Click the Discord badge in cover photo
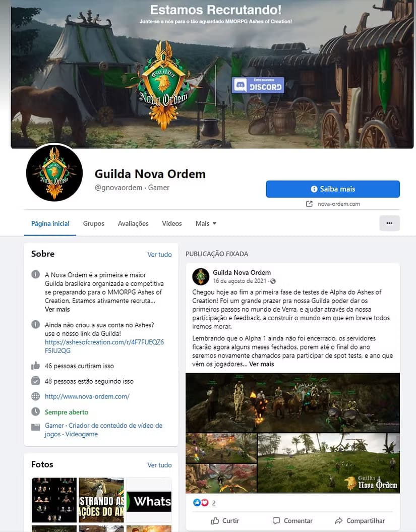416x532 pixels. (x=258, y=85)
